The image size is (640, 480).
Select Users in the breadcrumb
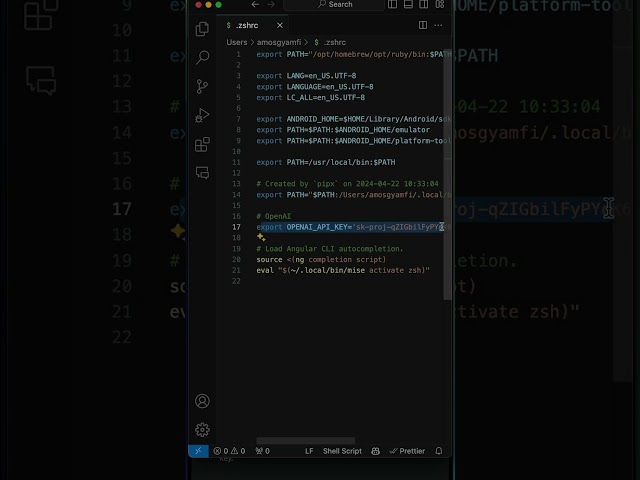coord(237,42)
